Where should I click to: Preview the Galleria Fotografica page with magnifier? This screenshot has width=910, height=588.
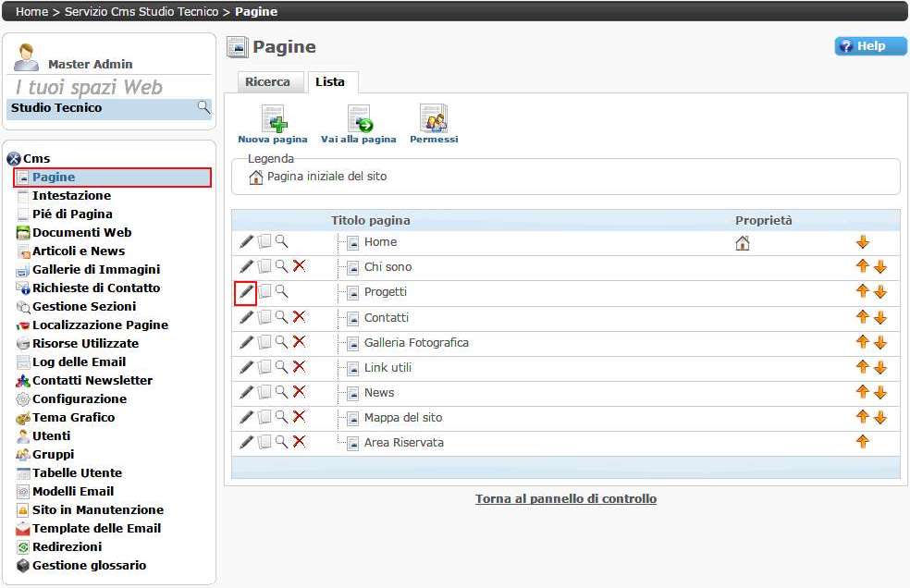(281, 342)
